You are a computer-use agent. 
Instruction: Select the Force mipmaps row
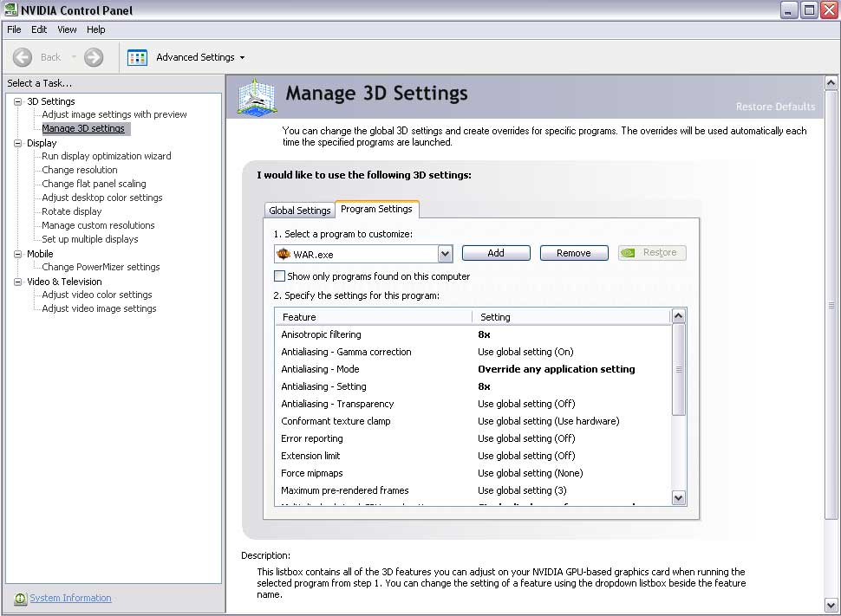coord(473,473)
